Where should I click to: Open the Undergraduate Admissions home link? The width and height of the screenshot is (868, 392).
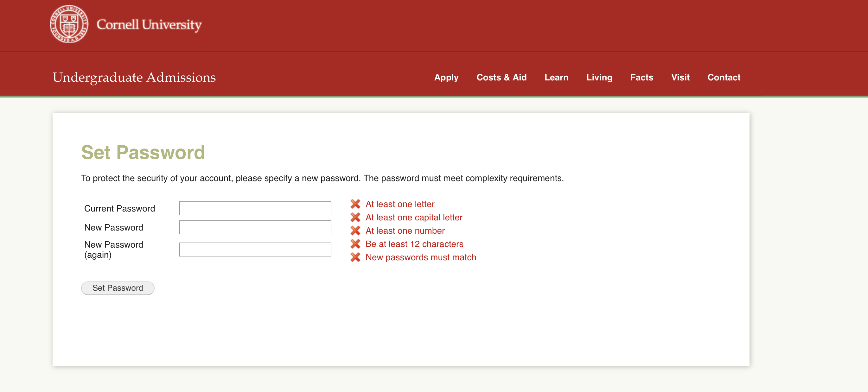134,78
